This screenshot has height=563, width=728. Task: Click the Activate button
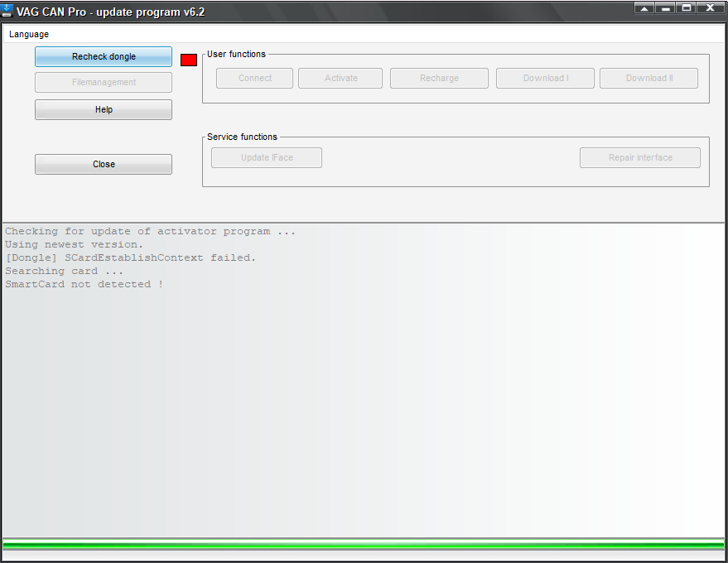(x=340, y=78)
